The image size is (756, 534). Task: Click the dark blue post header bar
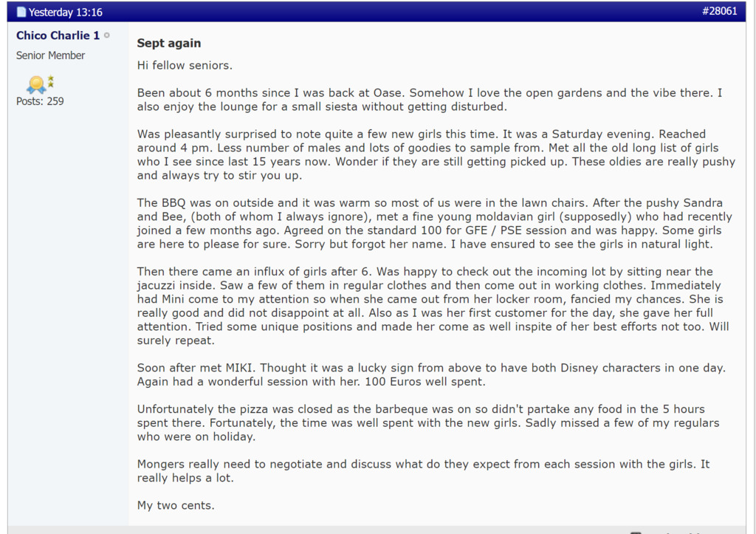(x=369, y=11)
